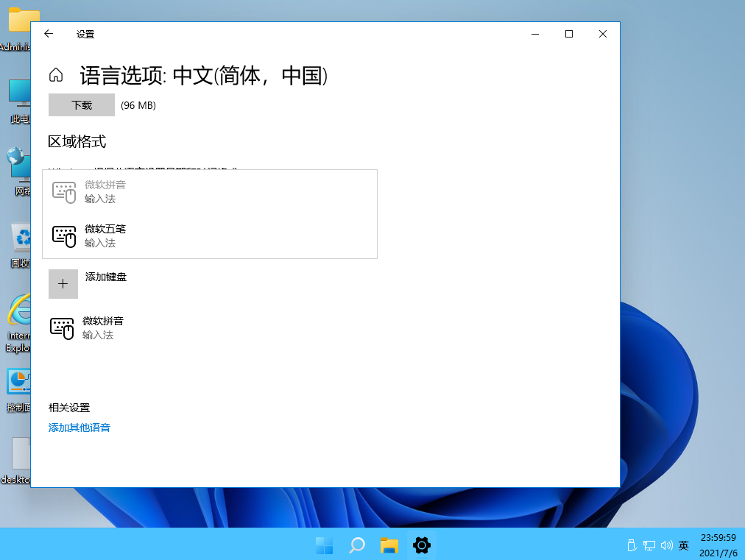Click the network icon in system tray

click(x=649, y=545)
